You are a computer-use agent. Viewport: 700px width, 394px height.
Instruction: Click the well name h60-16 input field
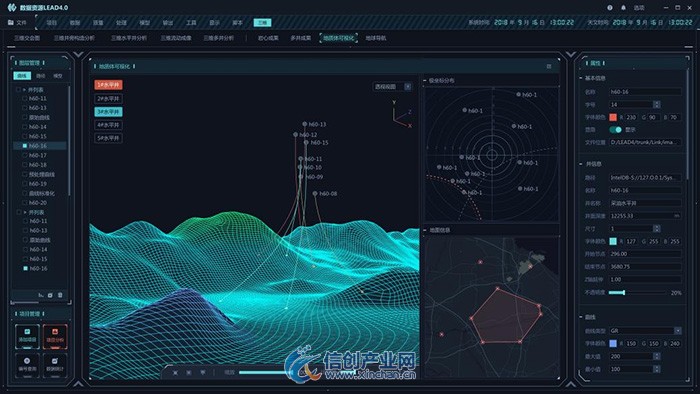coord(645,190)
